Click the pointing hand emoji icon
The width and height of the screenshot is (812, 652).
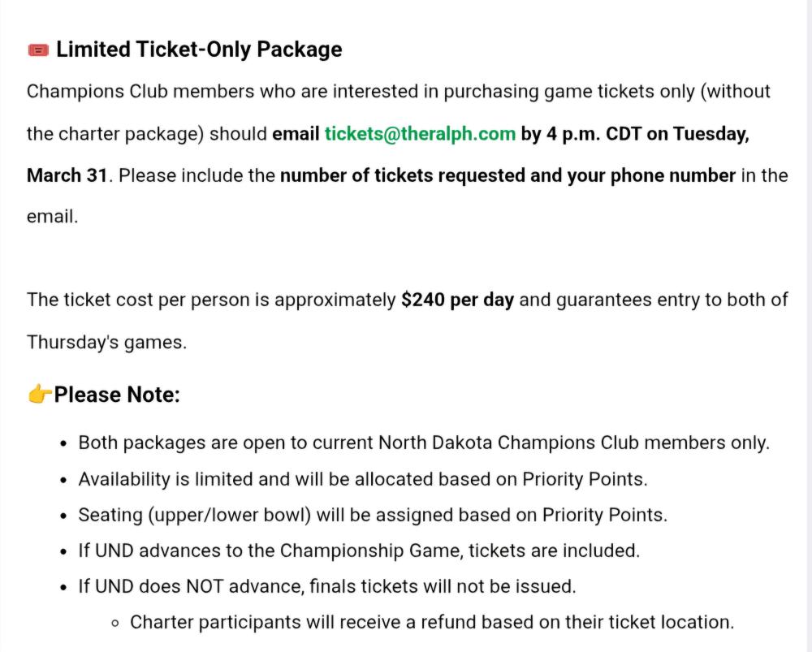(x=39, y=395)
